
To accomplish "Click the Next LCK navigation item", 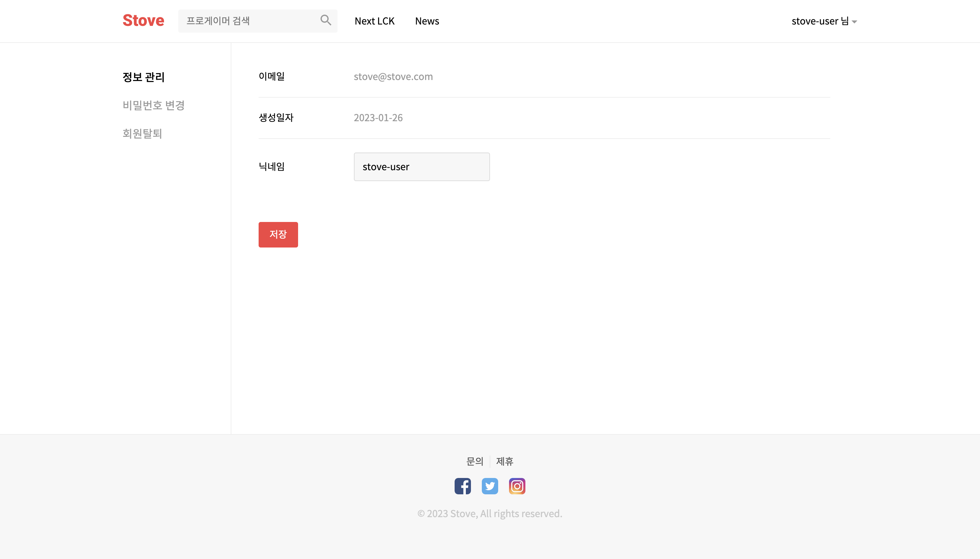I will click(375, 21).
